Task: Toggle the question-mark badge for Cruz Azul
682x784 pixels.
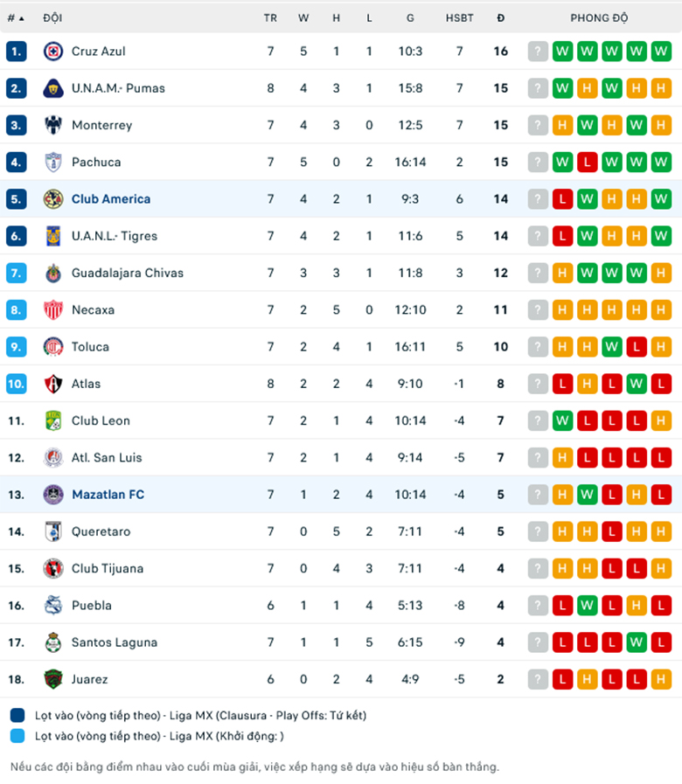Action: (x=537, y=51)
